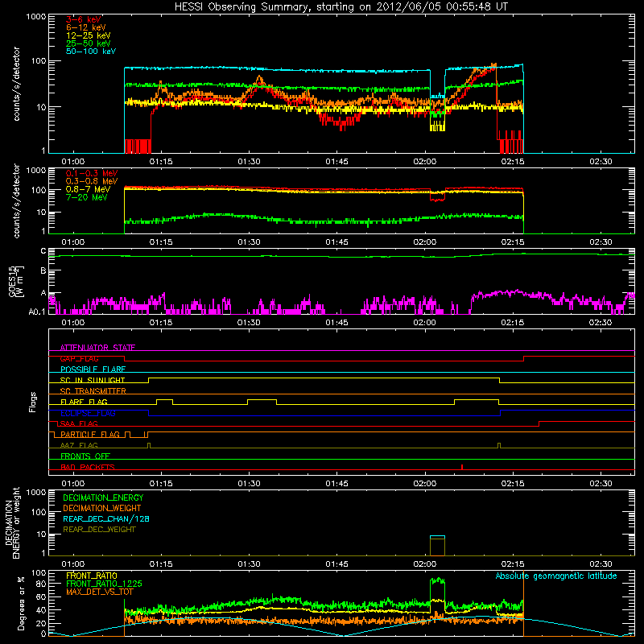
Task: Click the 02:30 tick label under decimation panel
Action: 601,564
